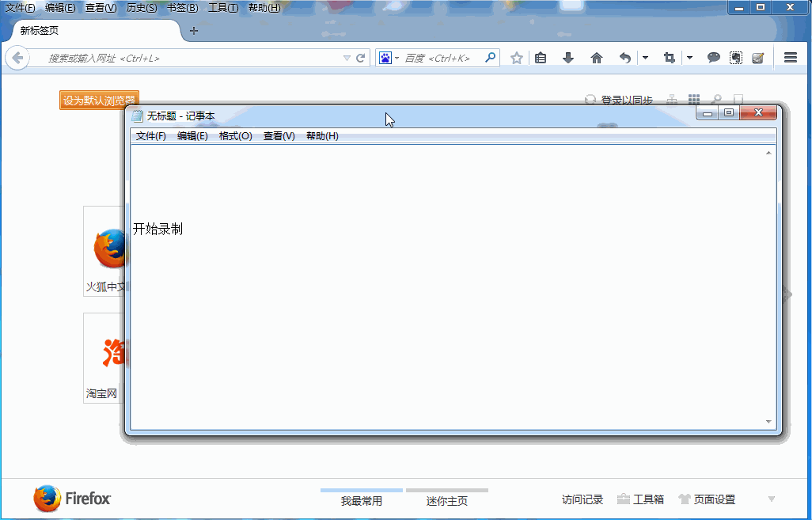Open a new Firefox tab with plus
Viewport: 812px width, 520px height.
(x=194, y=31)
